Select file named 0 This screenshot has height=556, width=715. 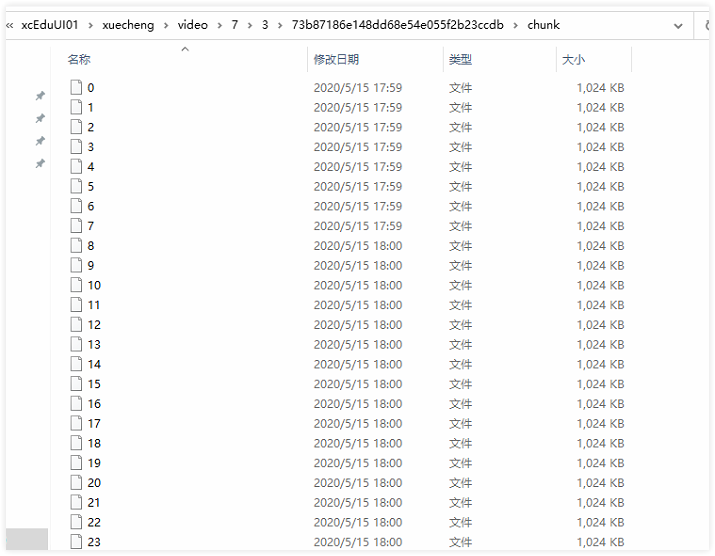pos(91,88)
